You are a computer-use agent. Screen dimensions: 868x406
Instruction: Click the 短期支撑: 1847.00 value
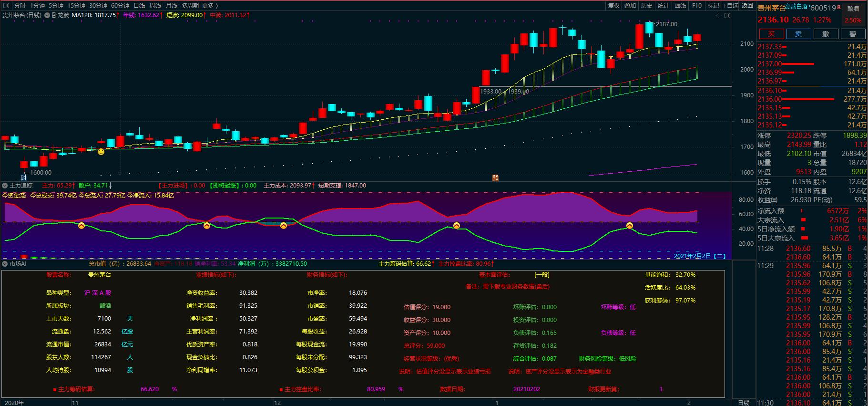(342, 186)
